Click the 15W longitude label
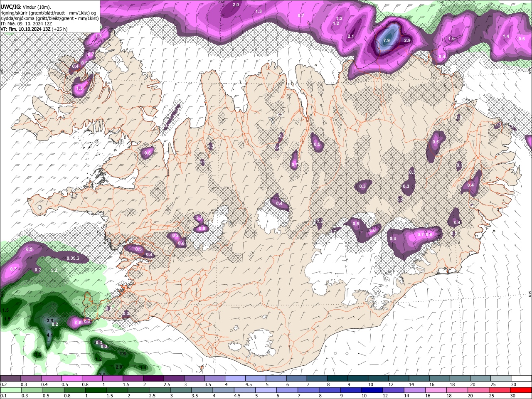Screen dimensions: 532x399 click(x=441, y=2)
